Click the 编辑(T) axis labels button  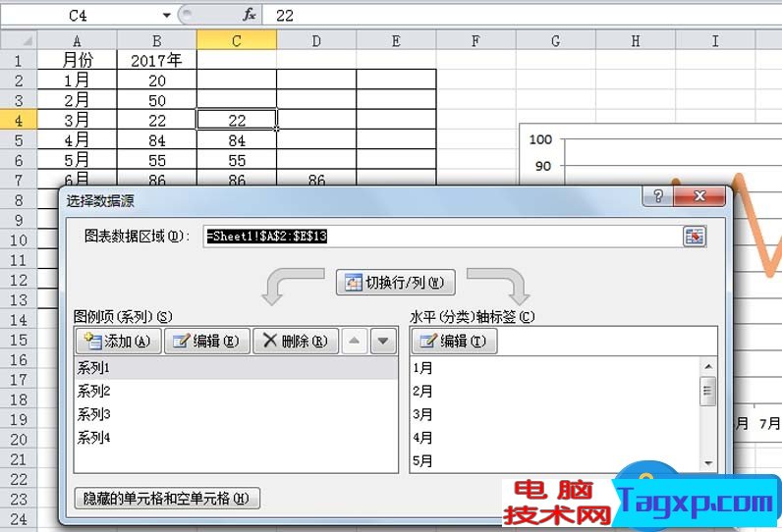click(454, 342)
